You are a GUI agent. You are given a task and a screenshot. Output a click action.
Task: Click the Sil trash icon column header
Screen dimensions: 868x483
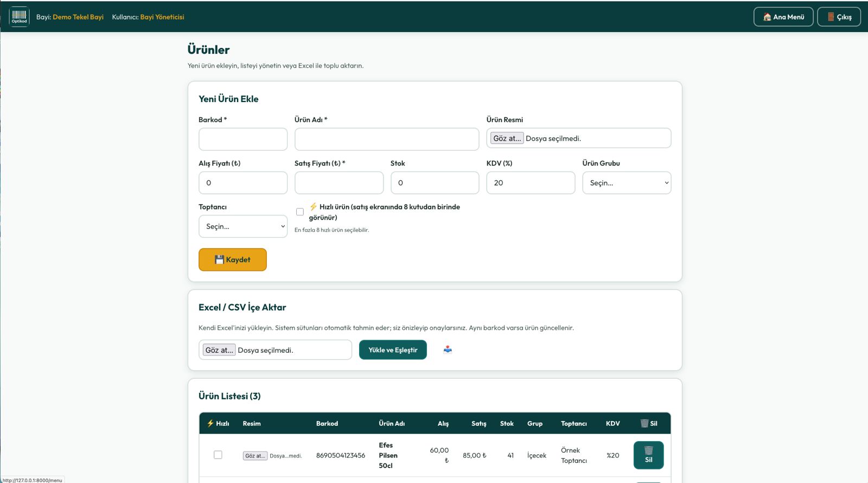(x=648, y=423)
